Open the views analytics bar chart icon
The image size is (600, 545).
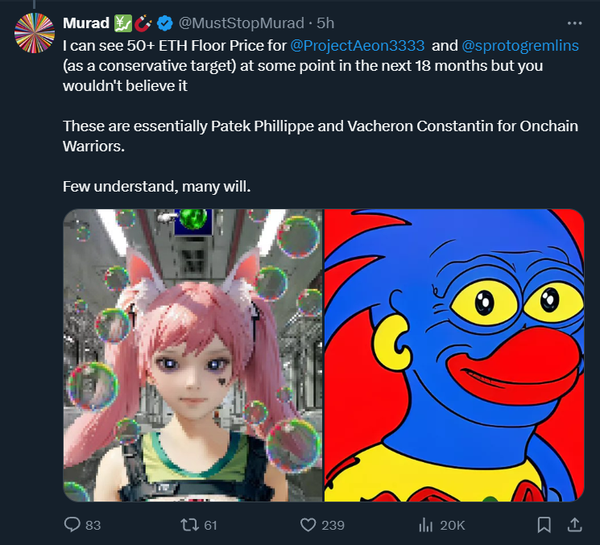(424, 524)
